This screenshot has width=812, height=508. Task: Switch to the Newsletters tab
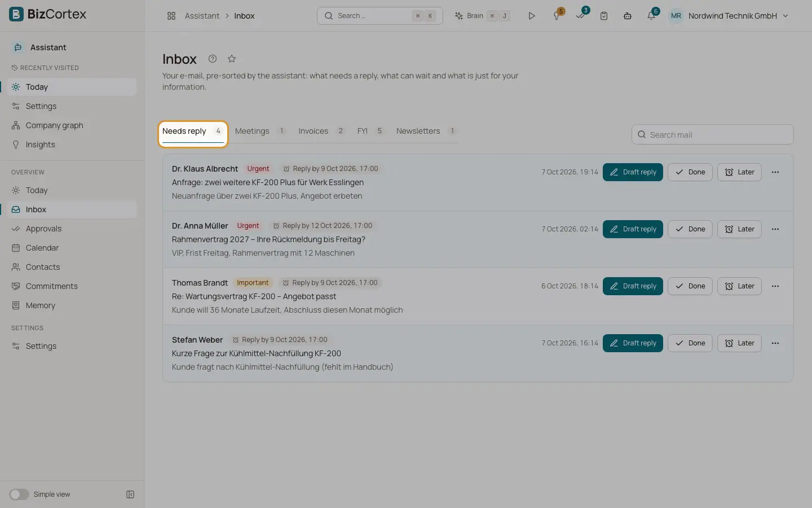[x=426, y=131]
